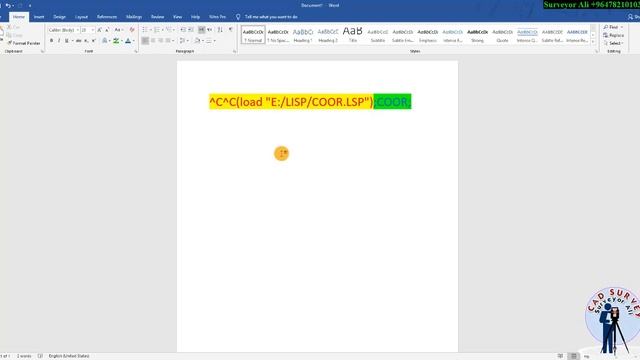
Task: Click the word count in status bar
Action: [x=24, y=356]
